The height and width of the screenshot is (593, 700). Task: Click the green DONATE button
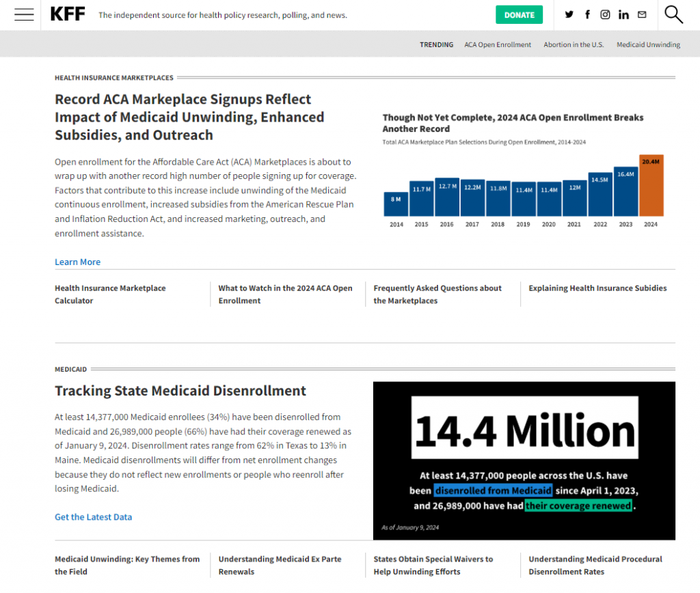520,15
